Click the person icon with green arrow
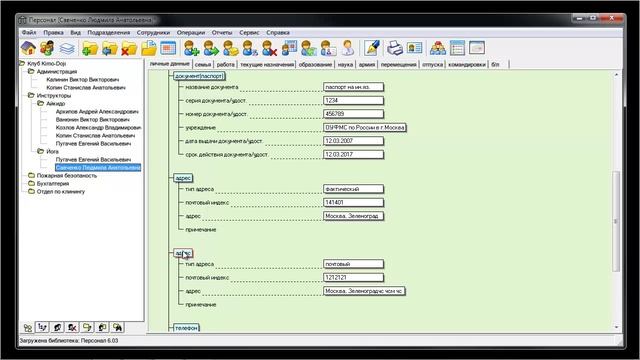The height and width of the screenshot is (360, 640). (211, 49)
